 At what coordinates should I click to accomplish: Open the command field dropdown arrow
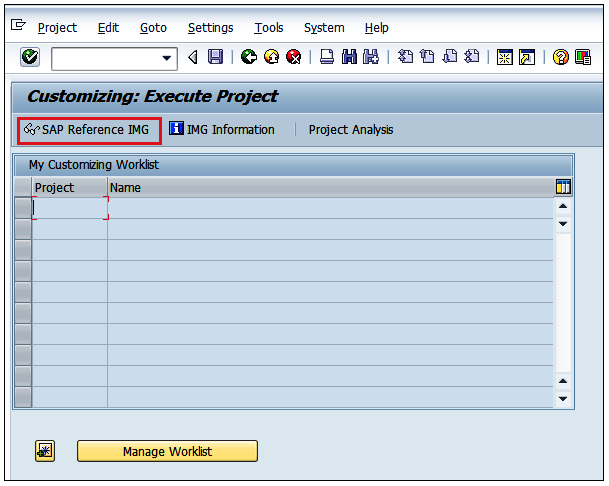168,58
